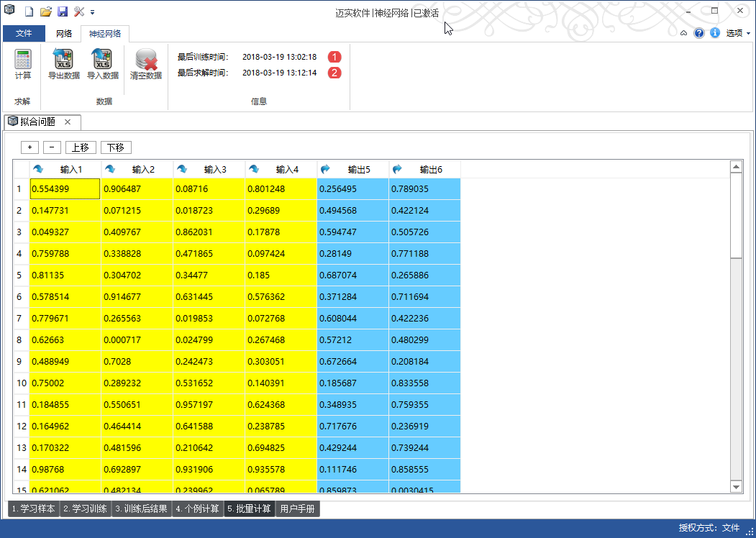Click the + add row button
This screenshot has height=538, width=756.
pos(29,147)
